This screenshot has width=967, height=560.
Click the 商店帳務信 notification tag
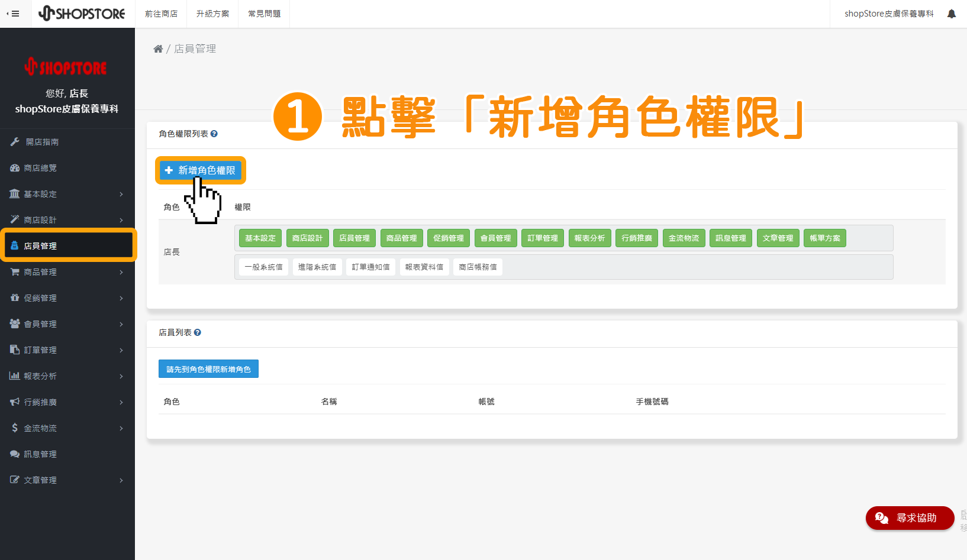[x=478, y=267]
